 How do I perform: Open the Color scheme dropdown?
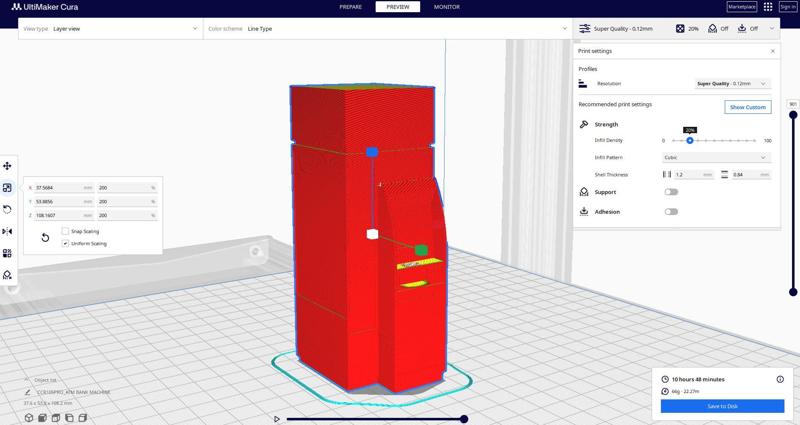tap(388, 29)
